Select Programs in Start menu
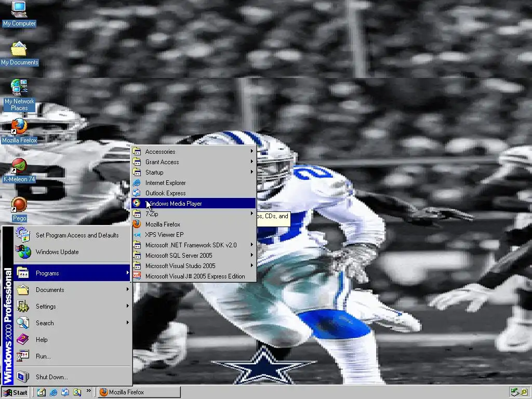The height and width of the screenshot is (399, 532). click(72, 273)
